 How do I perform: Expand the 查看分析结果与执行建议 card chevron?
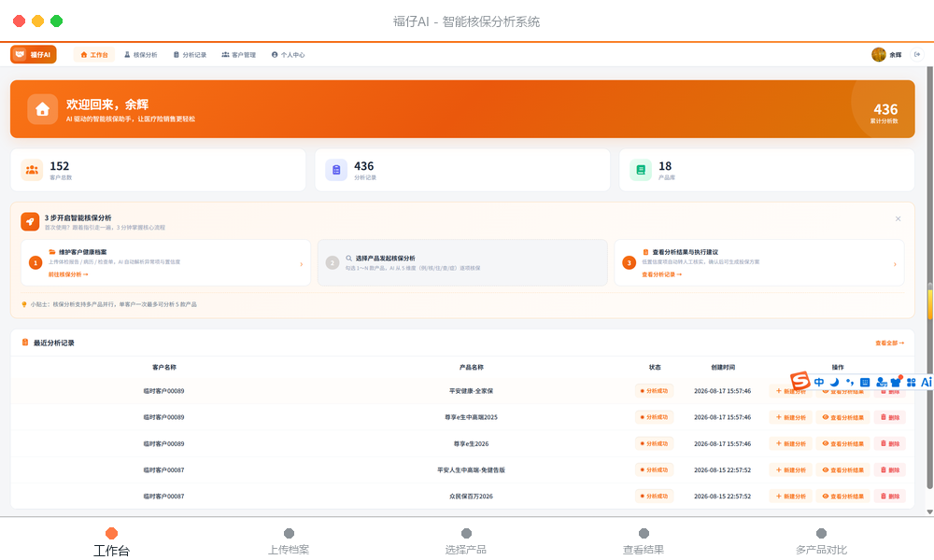tap(895, 263)
